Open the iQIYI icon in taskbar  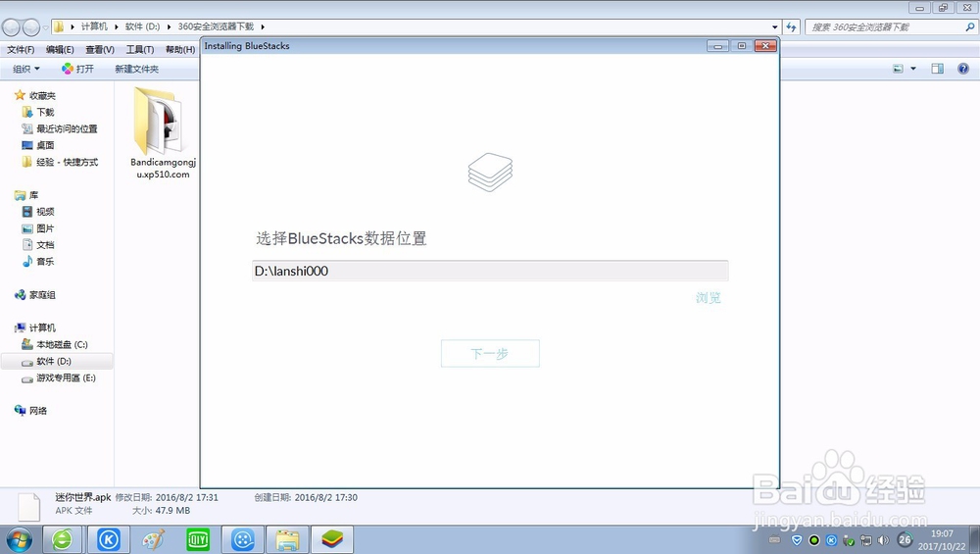point(198,539)
